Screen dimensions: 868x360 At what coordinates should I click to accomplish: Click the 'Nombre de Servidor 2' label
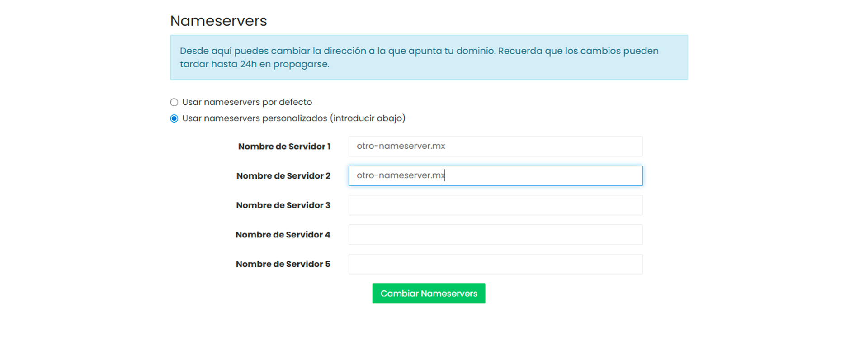(x=283, y=176)
